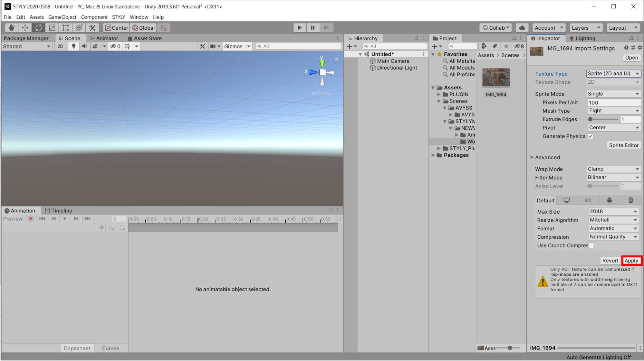Screen dimensions: 644x361
Task: Toggle scene effects icon
Action: coord(95,46)
